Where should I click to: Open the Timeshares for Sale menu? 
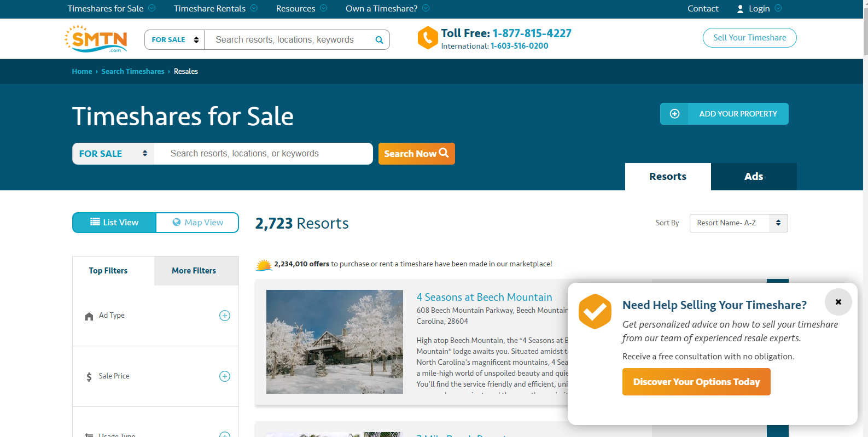[x=112, y=9]
